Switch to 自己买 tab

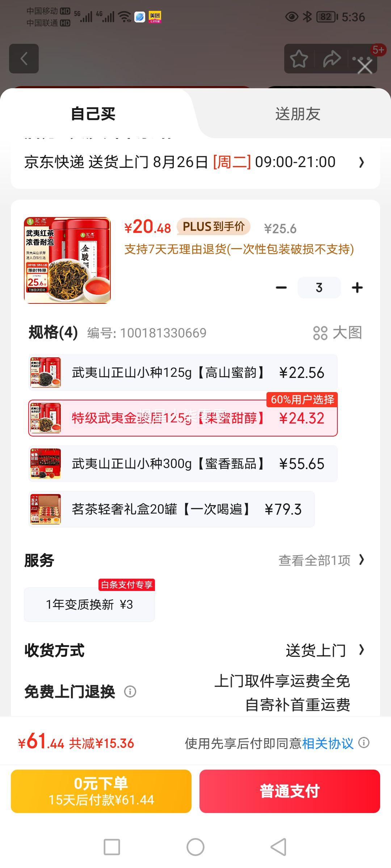(x=93, y=114)
